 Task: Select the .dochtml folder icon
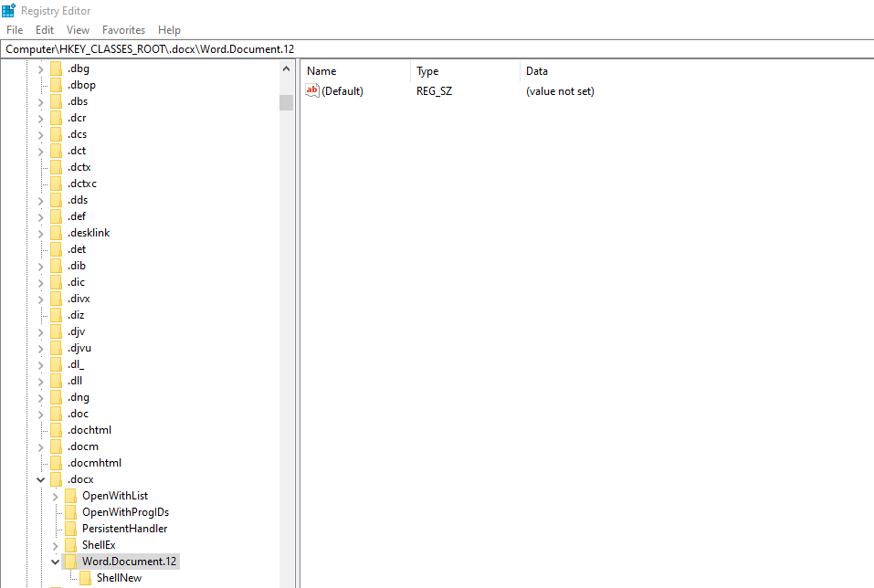click(x=56, y=430)
